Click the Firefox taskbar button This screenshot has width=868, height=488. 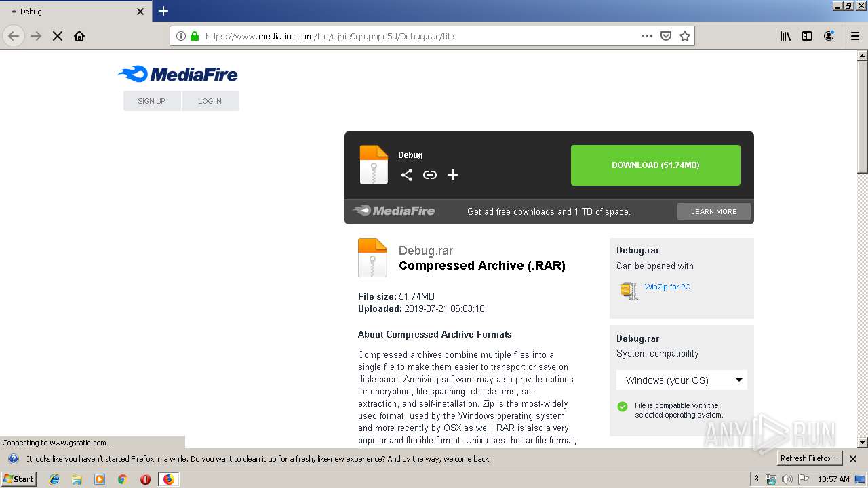[x=168, y=479]
